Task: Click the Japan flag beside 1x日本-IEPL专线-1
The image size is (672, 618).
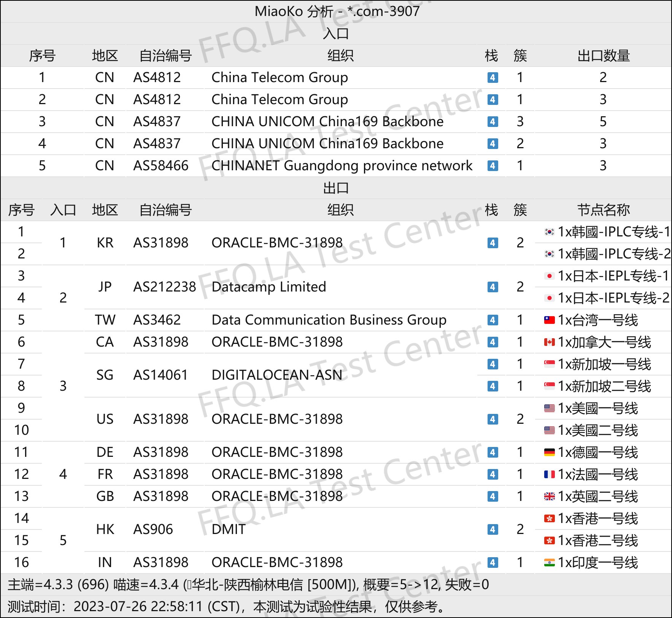Action: (x=549, y=276)
